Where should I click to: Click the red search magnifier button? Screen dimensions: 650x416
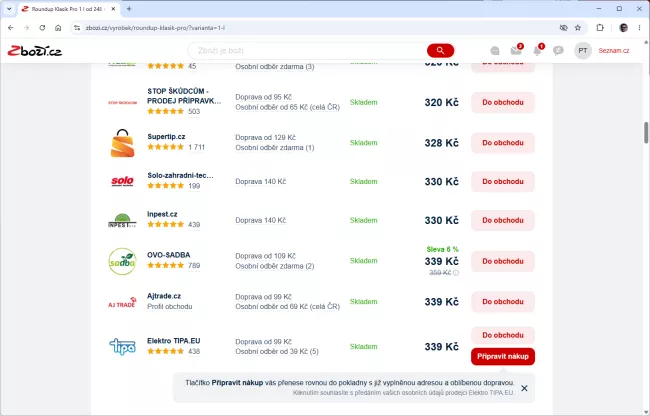click(440, 51)
